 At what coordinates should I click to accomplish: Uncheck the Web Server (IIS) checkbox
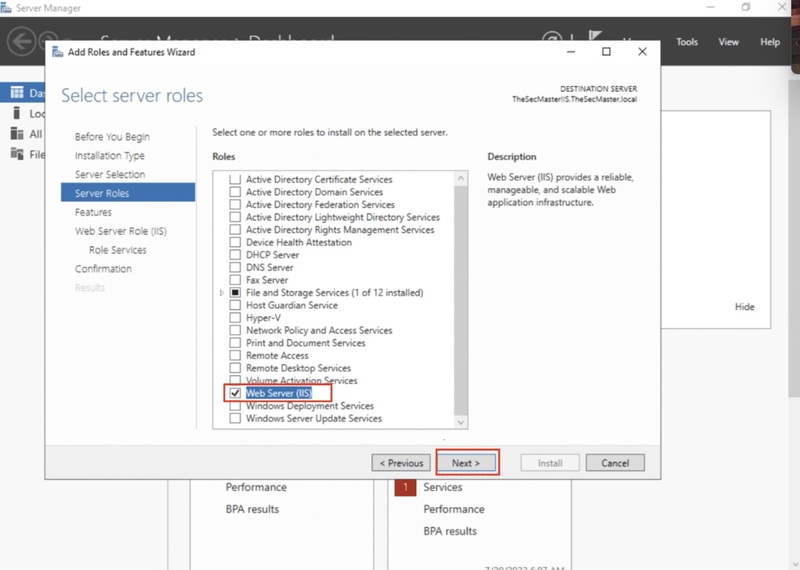[x=235, y=393]
